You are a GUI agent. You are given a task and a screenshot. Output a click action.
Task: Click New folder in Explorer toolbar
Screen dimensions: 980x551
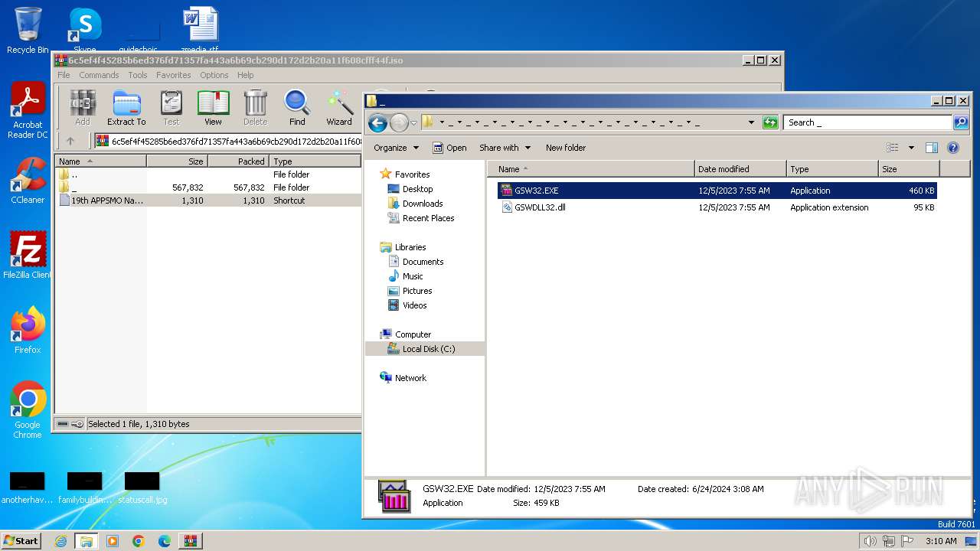tap(566, 148)
